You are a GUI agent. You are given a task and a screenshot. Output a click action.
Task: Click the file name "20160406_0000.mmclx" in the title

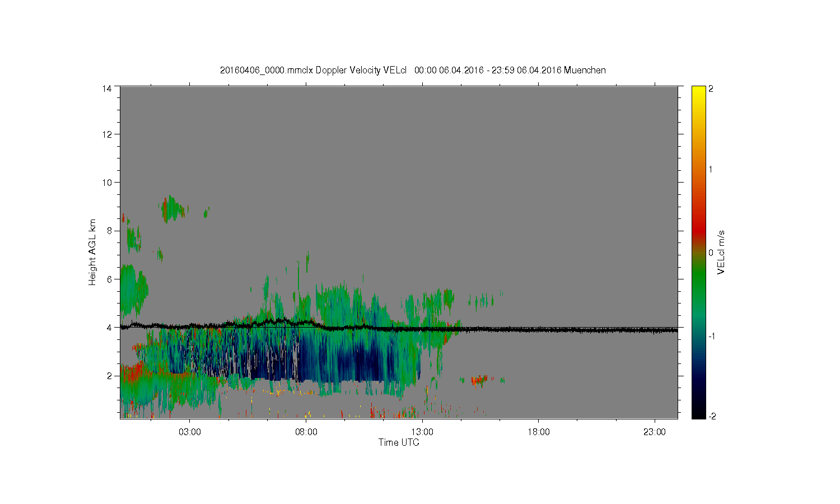click(x=267, y=70)
